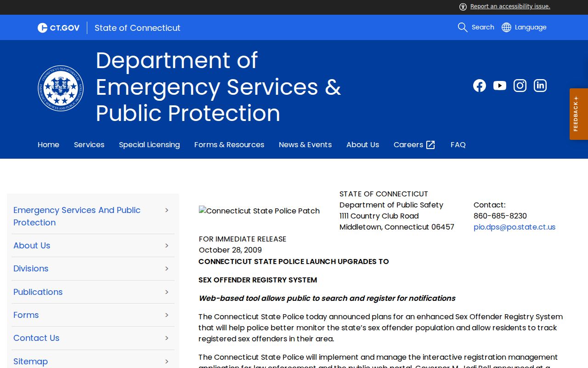Click Middletown, Connecticut 06457 text
This screenshot has width=588, height=368.
click(397, 227)
